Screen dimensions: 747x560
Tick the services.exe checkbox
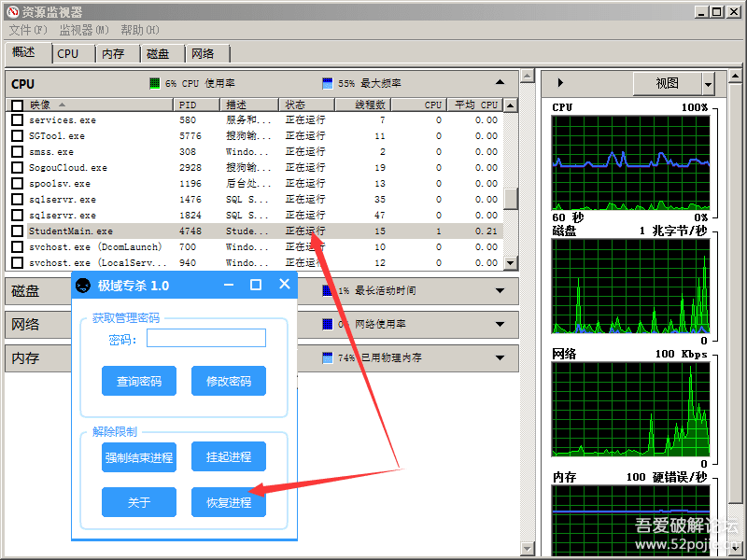coord(17,119)
